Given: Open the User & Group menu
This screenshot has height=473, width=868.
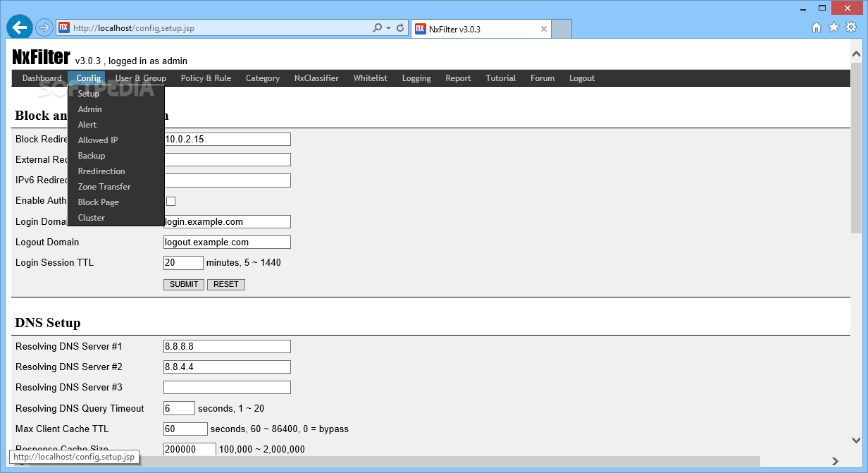Looking at the screenshot, I should (x=141, y=78).
